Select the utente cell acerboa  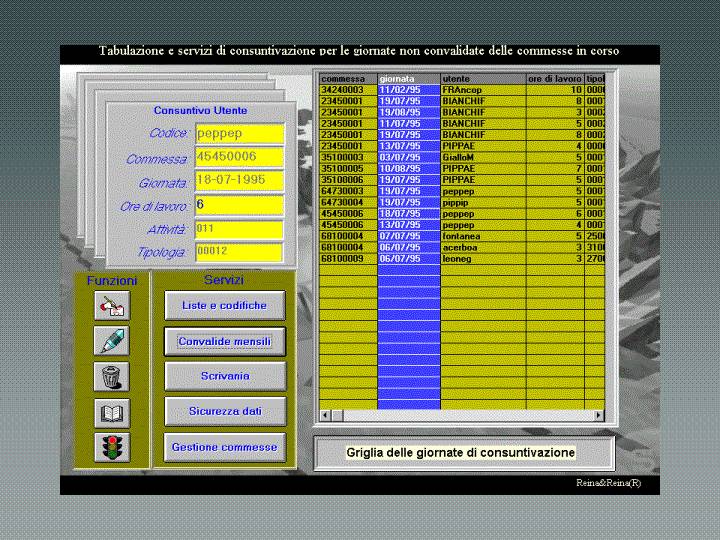[483, 248]
